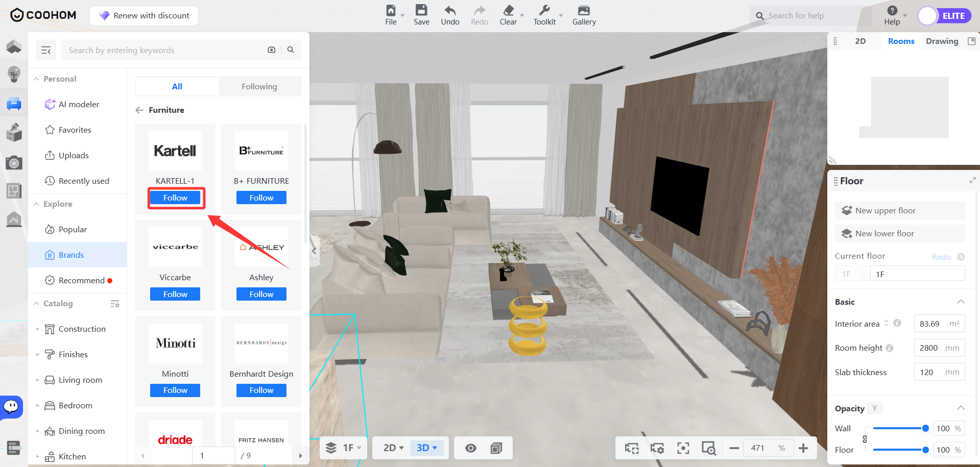
Task: Follow the B+ FURNITURE brand
Action: click(x=261, y=198)
